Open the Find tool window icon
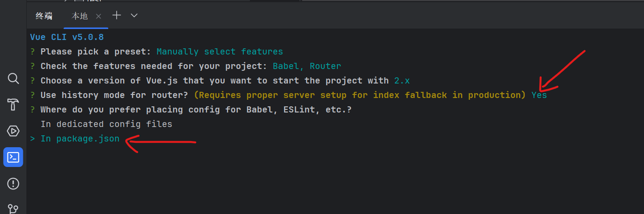 point(13,79)
